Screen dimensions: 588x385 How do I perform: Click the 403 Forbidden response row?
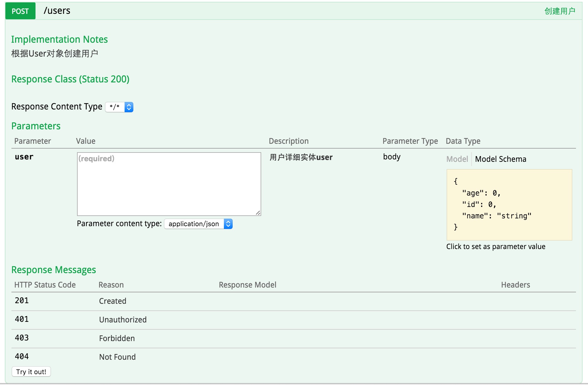pyautogui.click(x=117, y=338)
